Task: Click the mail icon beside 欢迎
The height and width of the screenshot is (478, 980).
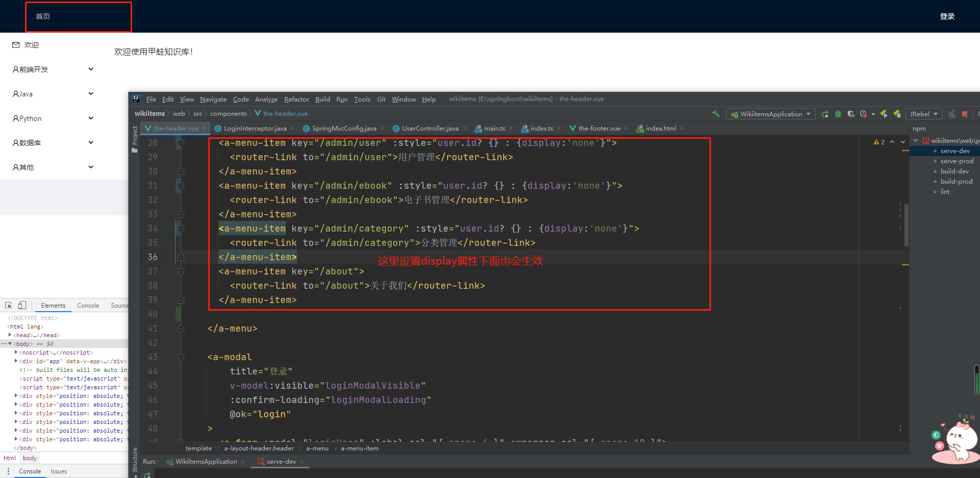Action: [x=16, y=45]
